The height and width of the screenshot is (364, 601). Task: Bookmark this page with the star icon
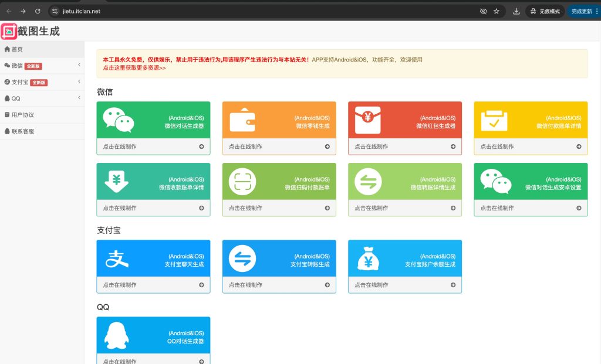[497, 11]
